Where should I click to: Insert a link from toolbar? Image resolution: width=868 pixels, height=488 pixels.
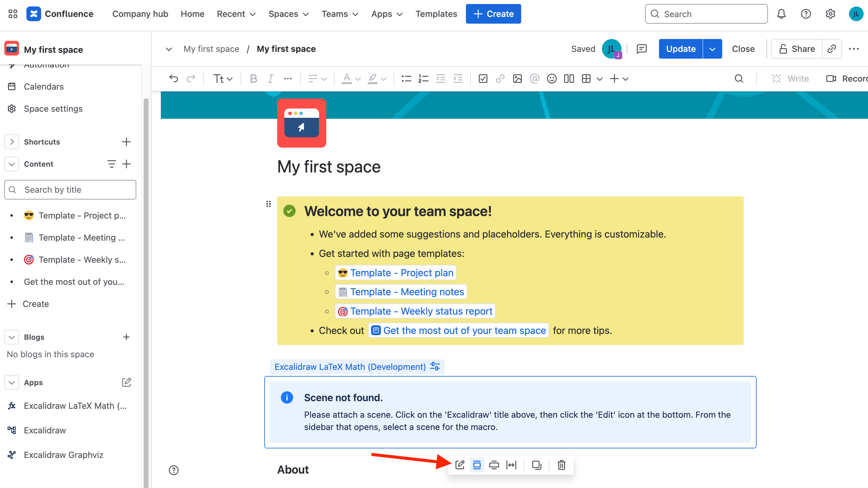pyautogui.click(x=500, y=79)
